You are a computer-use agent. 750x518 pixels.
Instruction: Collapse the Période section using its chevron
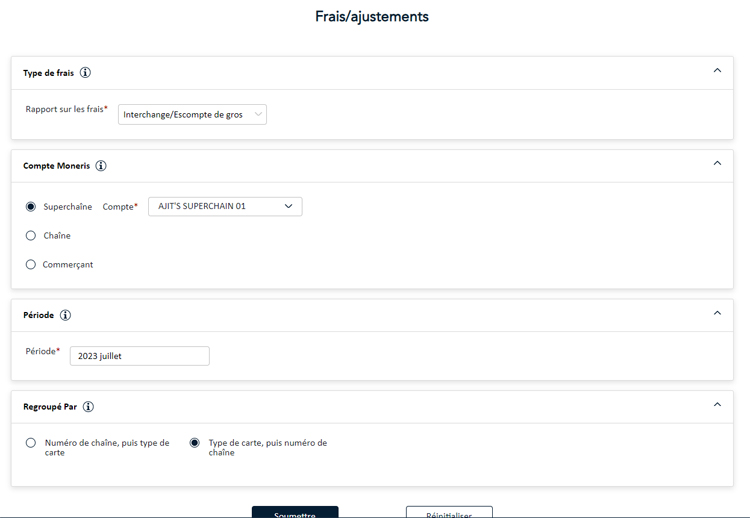click(717, 313)
